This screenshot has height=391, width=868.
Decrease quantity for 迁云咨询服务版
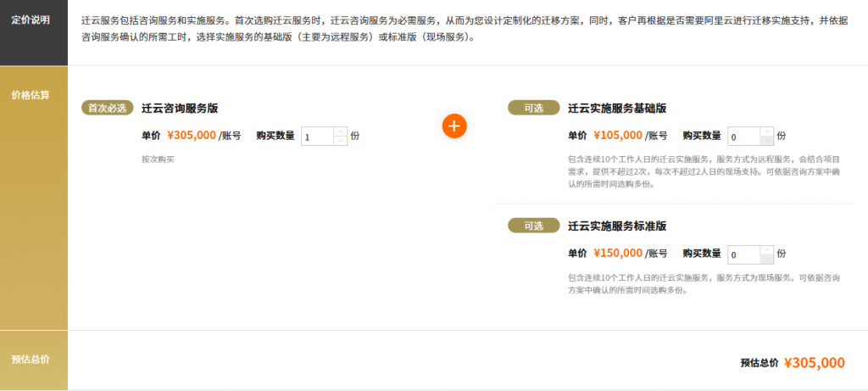pos(341,140)
